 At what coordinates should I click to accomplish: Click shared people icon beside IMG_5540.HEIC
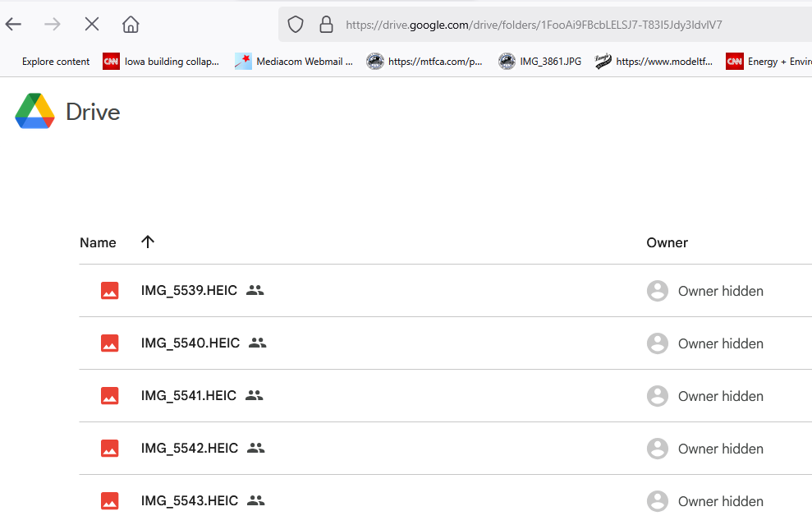(258, 343)
